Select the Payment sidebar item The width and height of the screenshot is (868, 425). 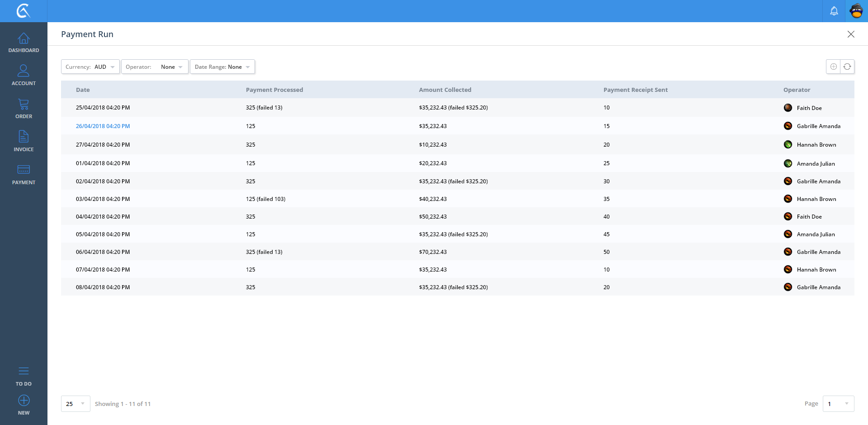[x=24, y=175]
